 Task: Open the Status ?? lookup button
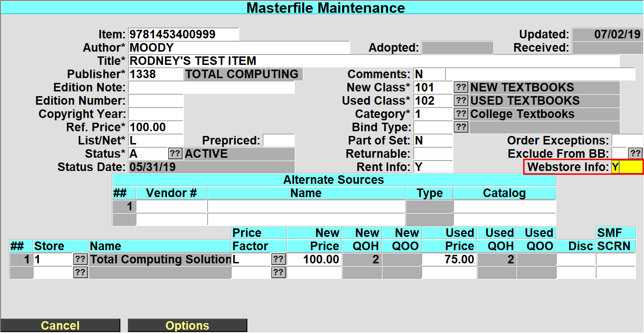pos(175,154)
